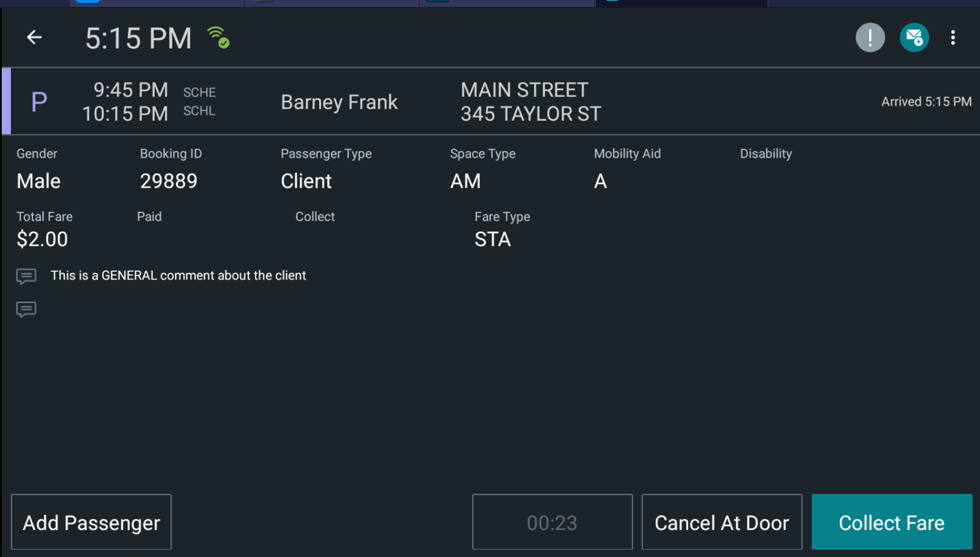Tap Collect Fare to finish payment
980x557 pixels.
click(x=891, y=522)
